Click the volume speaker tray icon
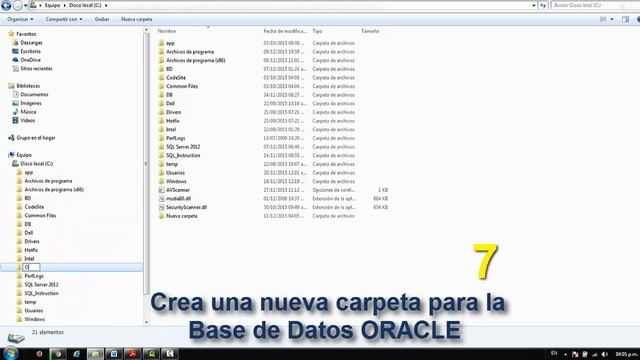Image resolution: width=640 pixels, height=360 pixels. coord(605,354)
